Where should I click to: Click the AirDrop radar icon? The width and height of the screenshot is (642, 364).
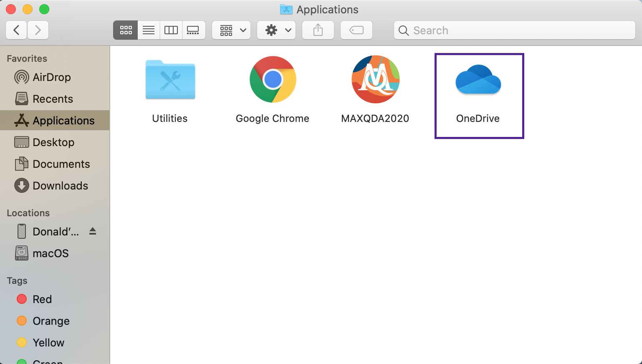click(22, 77)
